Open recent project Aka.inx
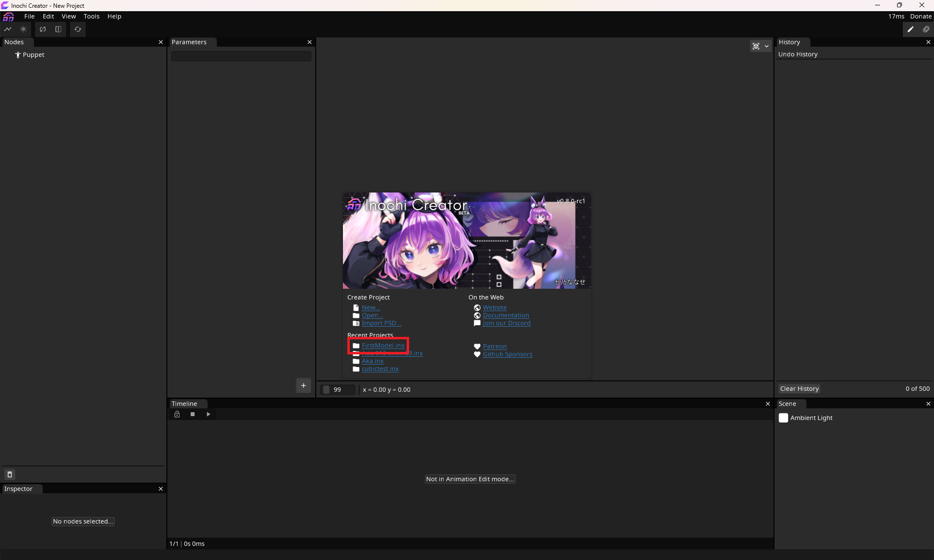The height and width of the screenshot is (560, 934). [373, 361]
